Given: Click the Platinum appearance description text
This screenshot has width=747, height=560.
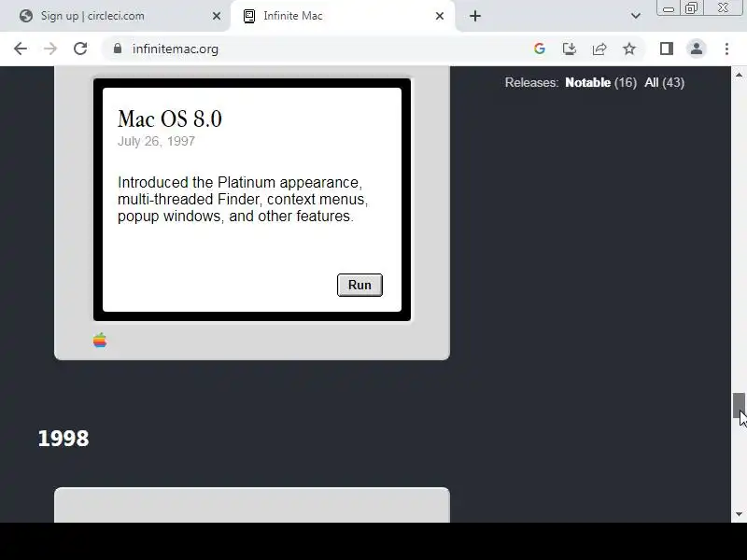Looking at the screenshot, I should tap(243, 199).
